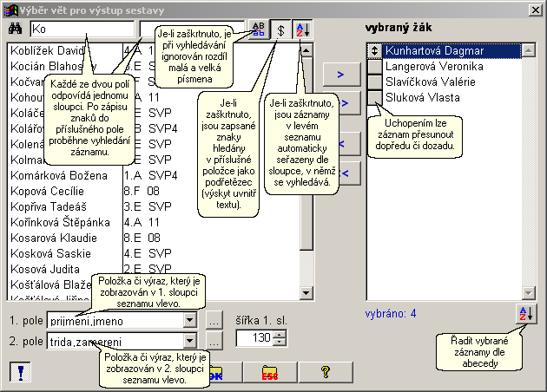Select Kopřiva Tadeáš in the left list

(49, 206)
